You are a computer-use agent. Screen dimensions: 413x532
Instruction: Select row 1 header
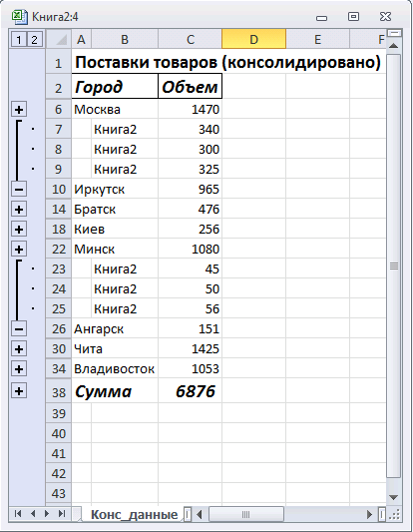[59, 63]
